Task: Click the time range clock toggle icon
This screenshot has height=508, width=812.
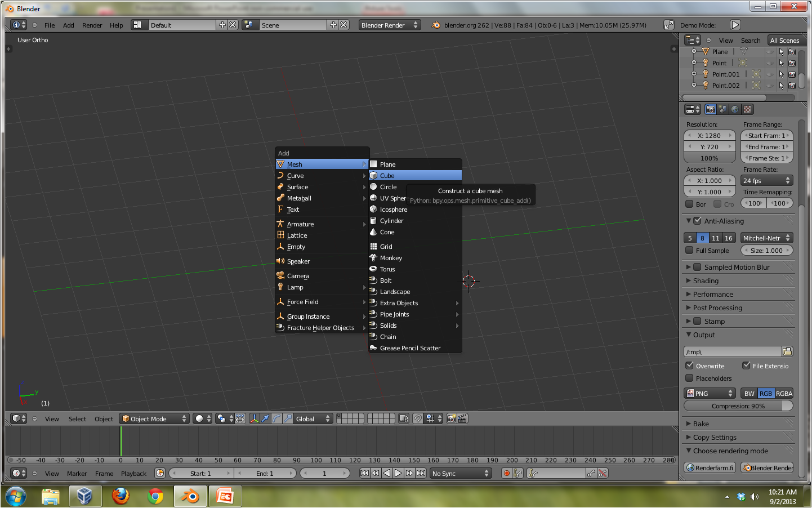Action: 159,473
